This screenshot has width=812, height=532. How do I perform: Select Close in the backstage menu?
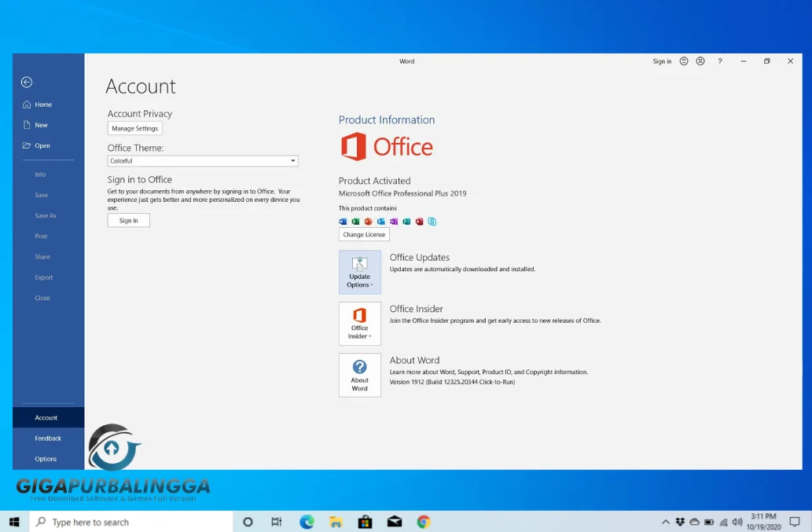pyautogui.click(x=42, y=298)
